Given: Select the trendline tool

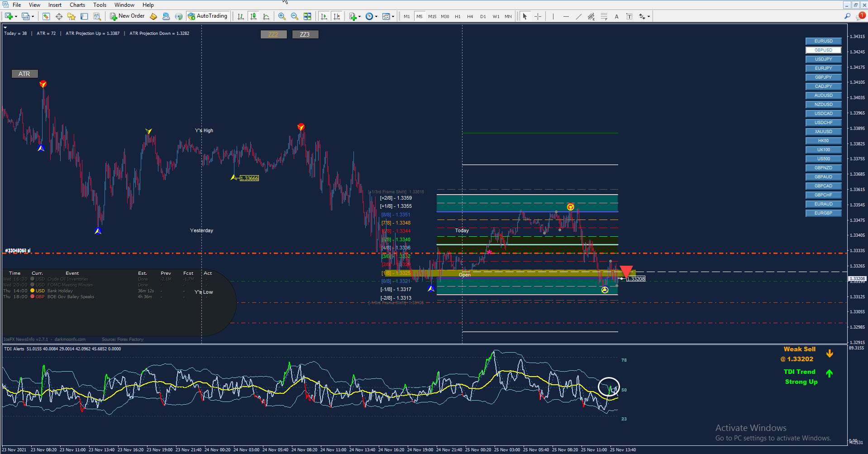Looking at the screenshot, I should coord(578,16).
